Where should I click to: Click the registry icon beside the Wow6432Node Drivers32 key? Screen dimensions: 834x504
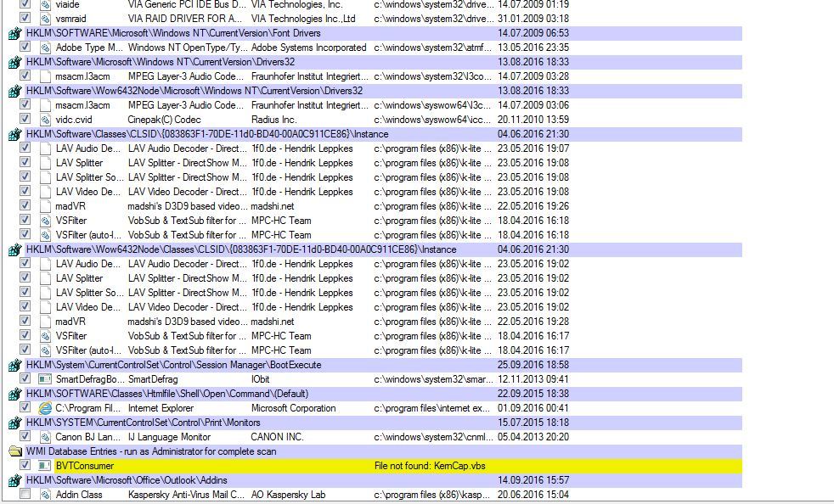14,91
